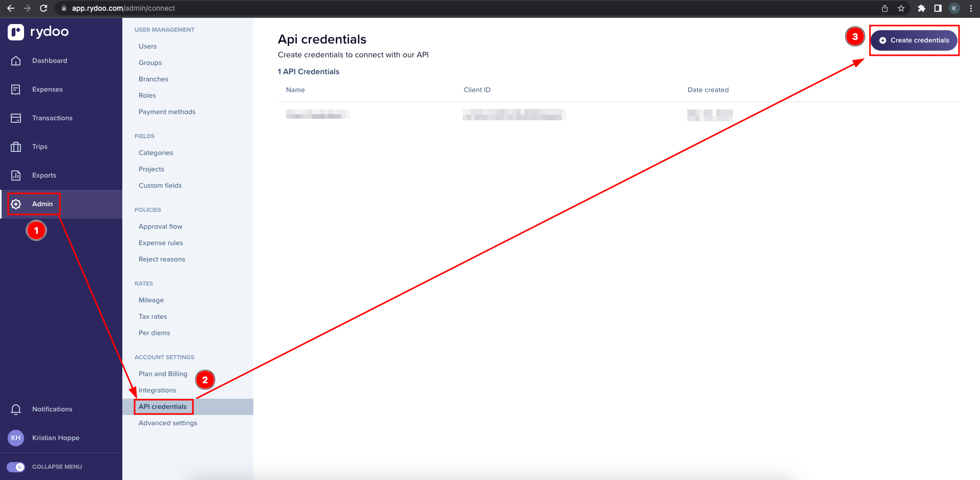Bookmark page with star icon

click(x=901, y=8)
